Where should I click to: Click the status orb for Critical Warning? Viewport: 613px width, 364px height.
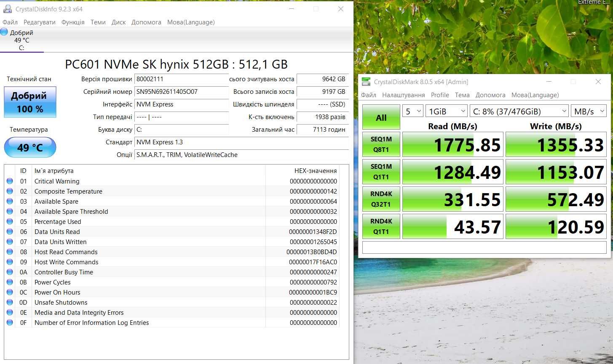coord(10,181)
